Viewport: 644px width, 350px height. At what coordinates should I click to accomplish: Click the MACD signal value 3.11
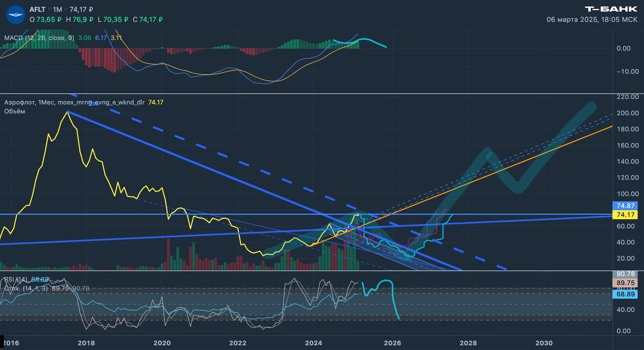(x=116, y=38)
